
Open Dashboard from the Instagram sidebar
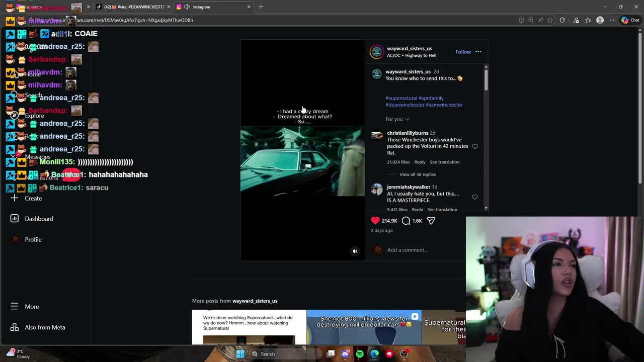[x=32, y=219]
